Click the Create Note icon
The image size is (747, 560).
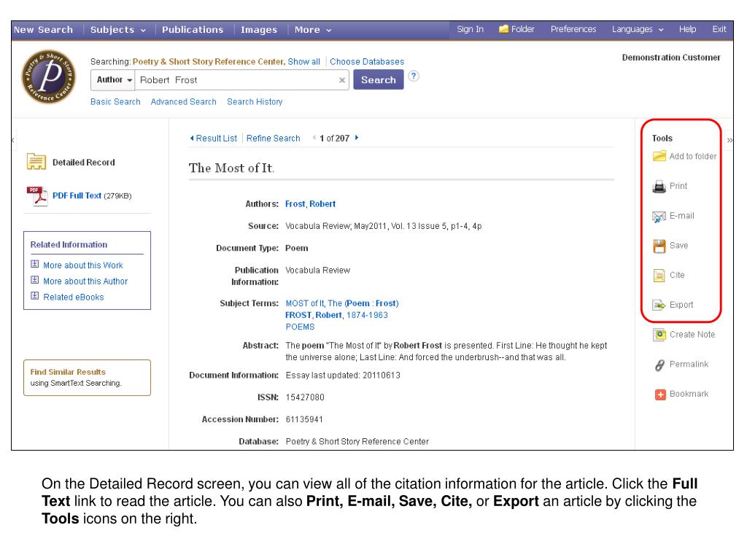(x=659, y=335)
